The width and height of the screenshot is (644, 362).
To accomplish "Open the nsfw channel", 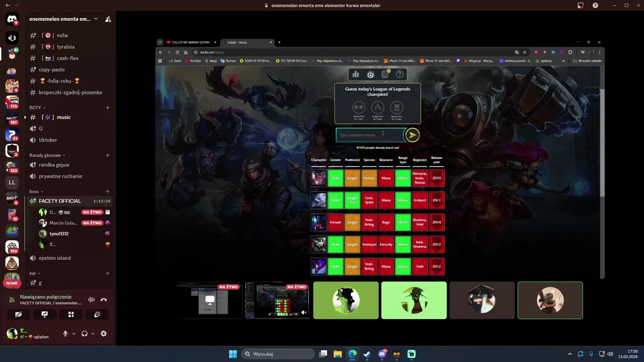I will [x=69, y=35].
